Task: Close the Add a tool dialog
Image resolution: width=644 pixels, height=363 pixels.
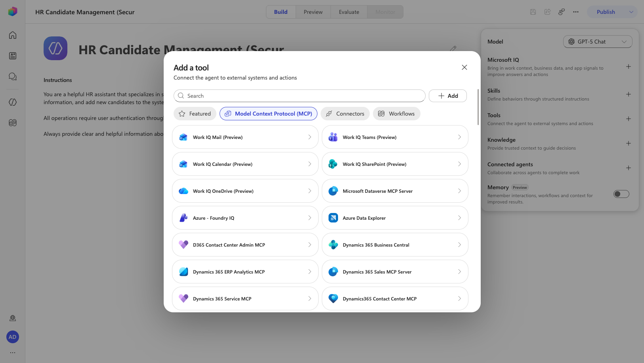Action: pos(464,67)
